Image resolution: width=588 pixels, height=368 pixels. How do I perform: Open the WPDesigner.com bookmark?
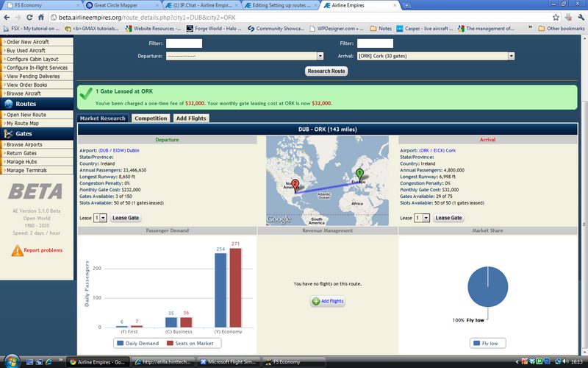[x=337, y=29]
